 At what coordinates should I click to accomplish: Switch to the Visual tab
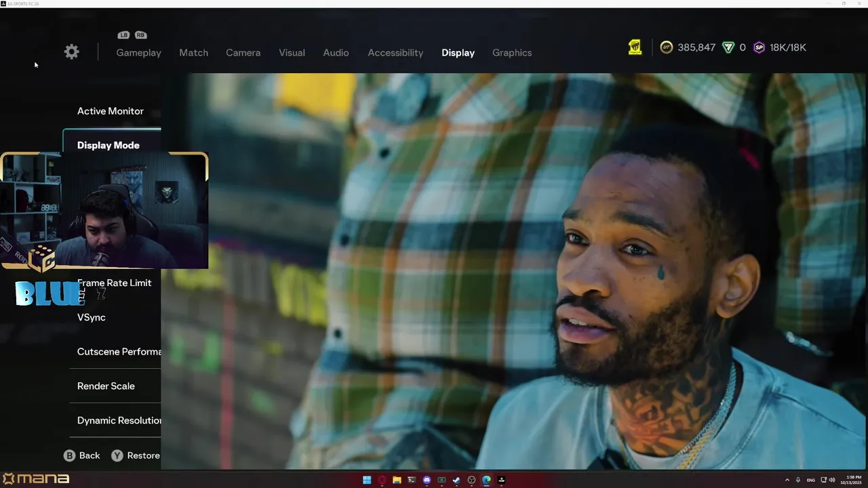[x=292, y=52]
